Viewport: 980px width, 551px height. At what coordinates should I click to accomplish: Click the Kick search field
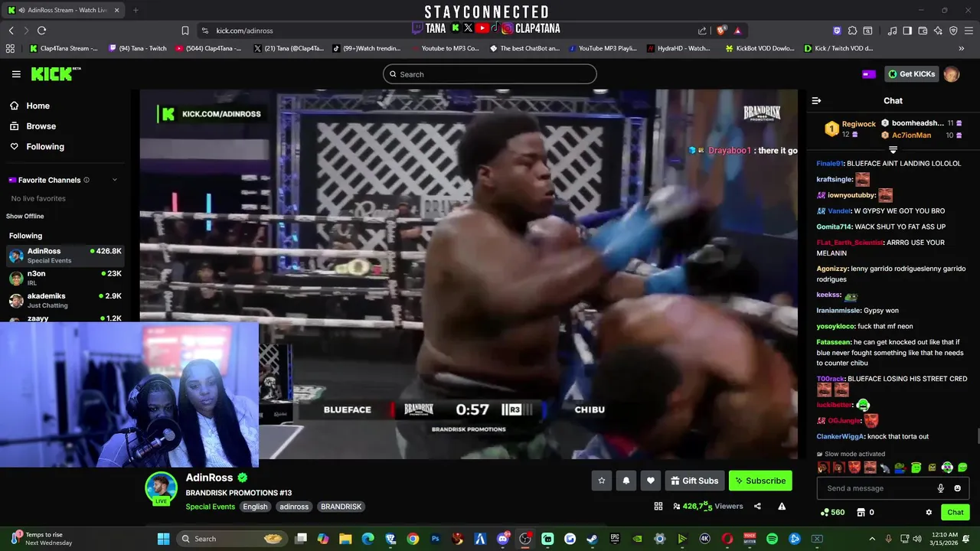[x=490, y=74]
